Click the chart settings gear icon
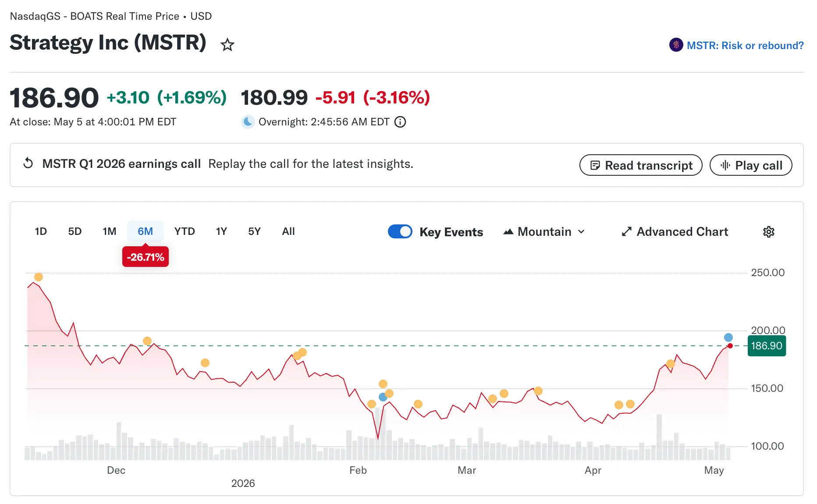 click(769, 232)
